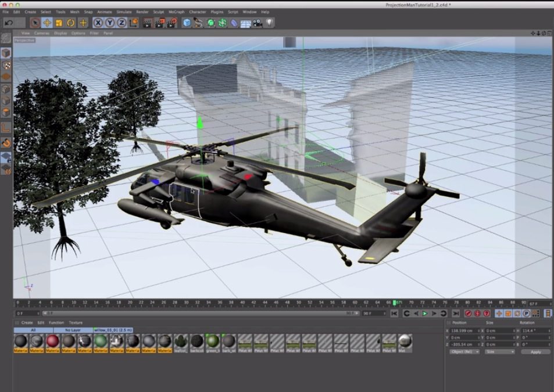Add a Camera object

258,23
